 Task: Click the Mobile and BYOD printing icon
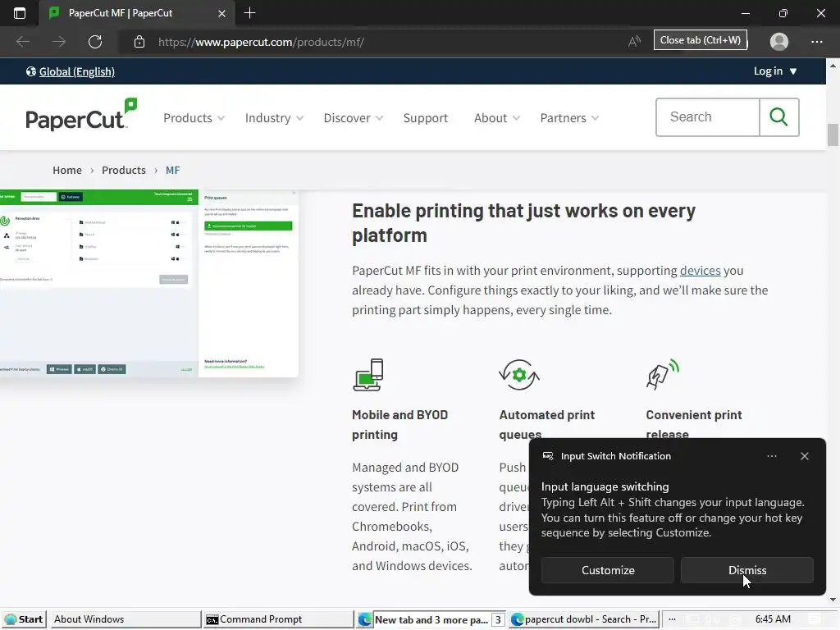coord(368,374)
